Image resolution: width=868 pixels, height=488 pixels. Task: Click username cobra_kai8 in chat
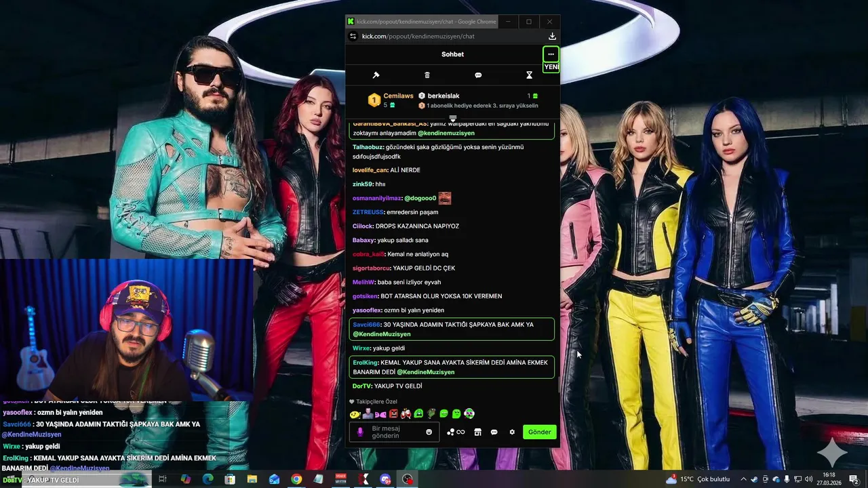369,254
